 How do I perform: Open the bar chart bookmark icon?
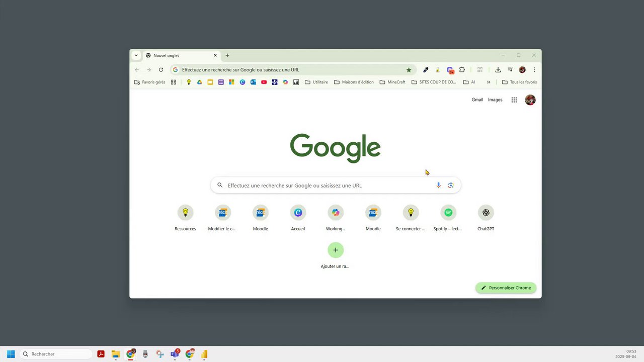coord(296,82)
